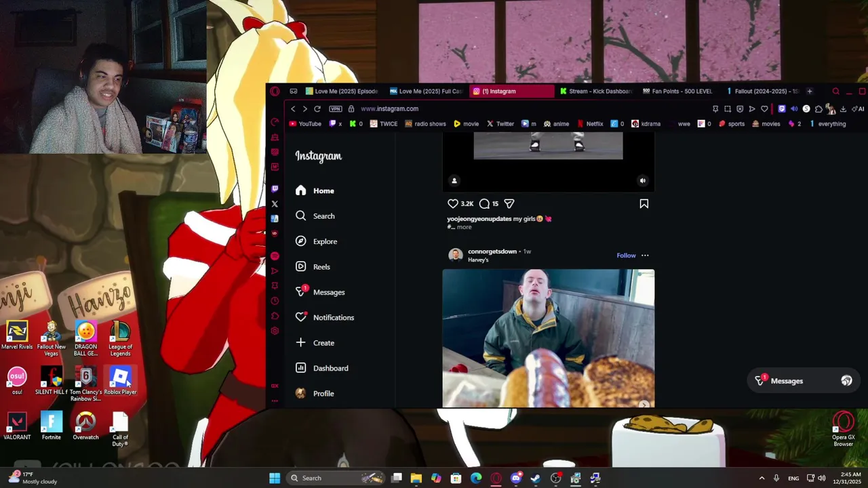
Task: Expand the caption with 'more'
Action: (464, 227)
